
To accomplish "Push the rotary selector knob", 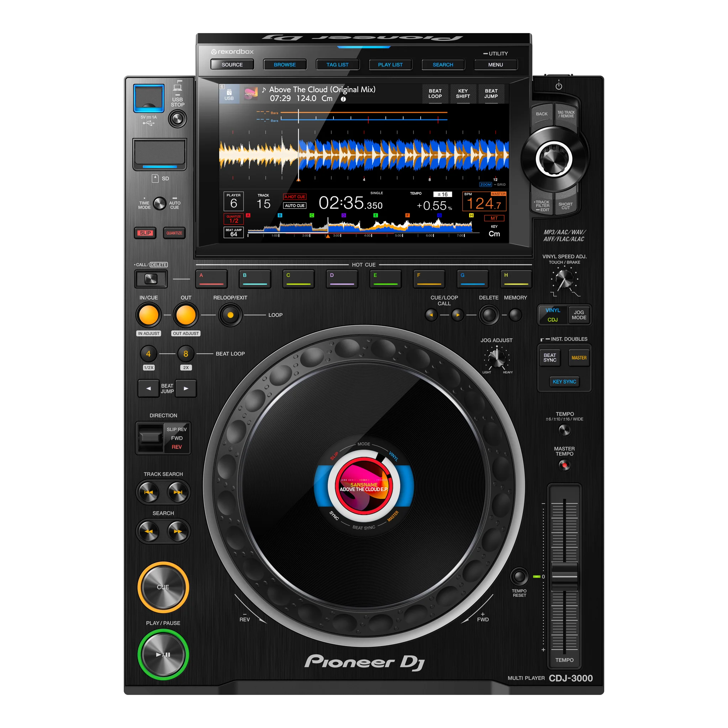I will click(x=554, y=159).
